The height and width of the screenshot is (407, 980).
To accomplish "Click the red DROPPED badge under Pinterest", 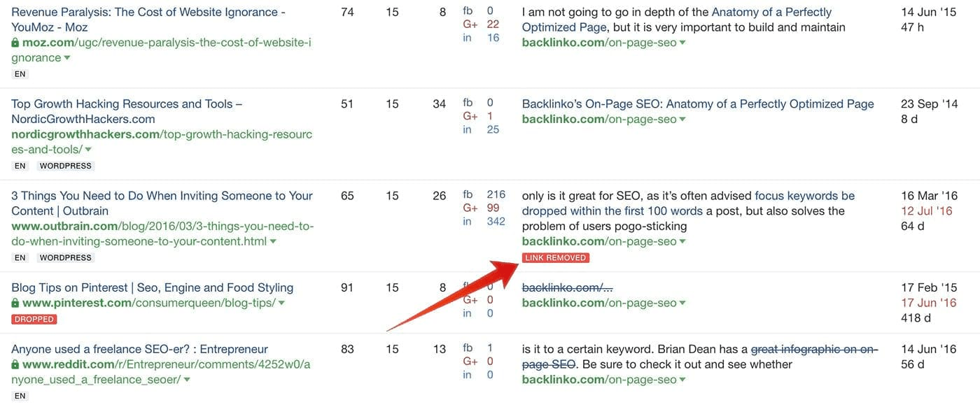I will (34, 320).
